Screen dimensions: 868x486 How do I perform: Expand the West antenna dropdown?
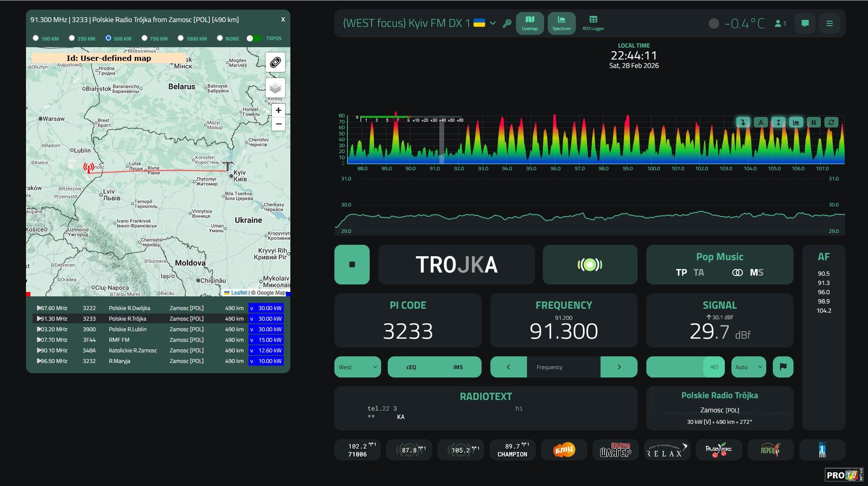(x=357, y=367)
